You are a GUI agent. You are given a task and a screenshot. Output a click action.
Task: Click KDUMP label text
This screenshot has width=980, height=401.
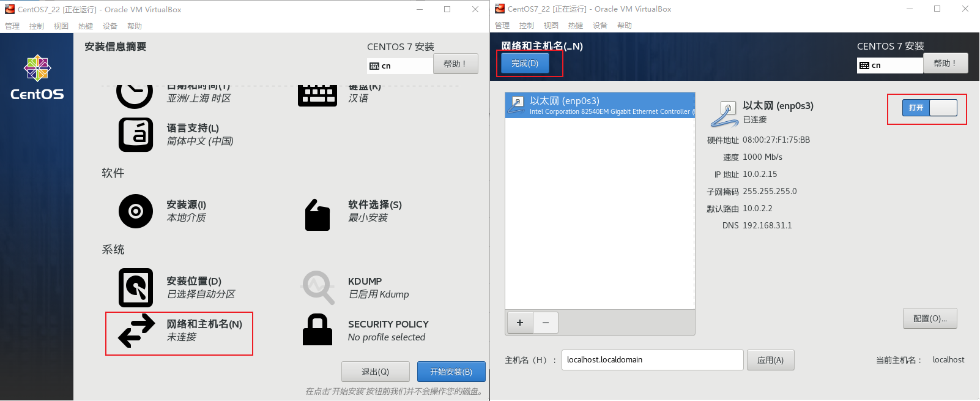365,281
